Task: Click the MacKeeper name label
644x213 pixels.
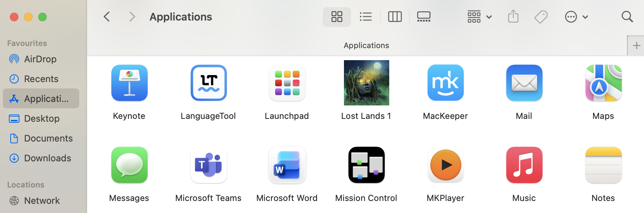Action: pos(445,116)
